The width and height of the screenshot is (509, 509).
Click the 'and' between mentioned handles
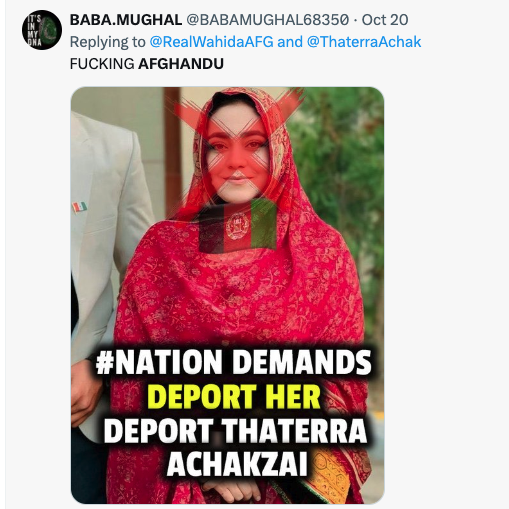290,42
